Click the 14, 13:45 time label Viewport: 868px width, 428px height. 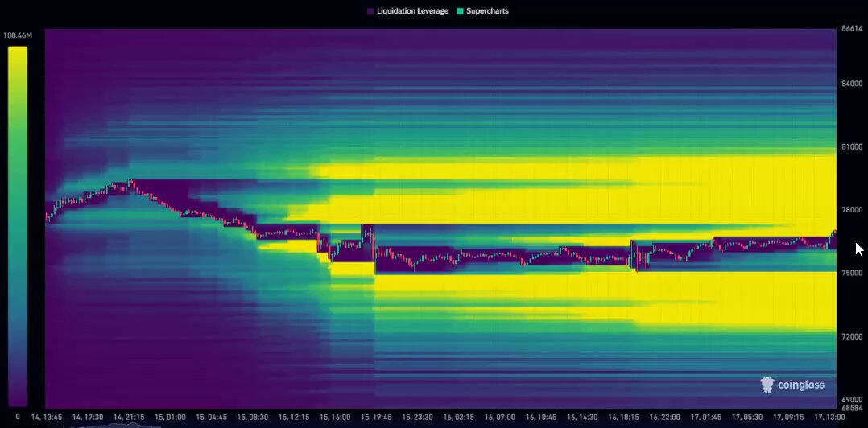47,417
